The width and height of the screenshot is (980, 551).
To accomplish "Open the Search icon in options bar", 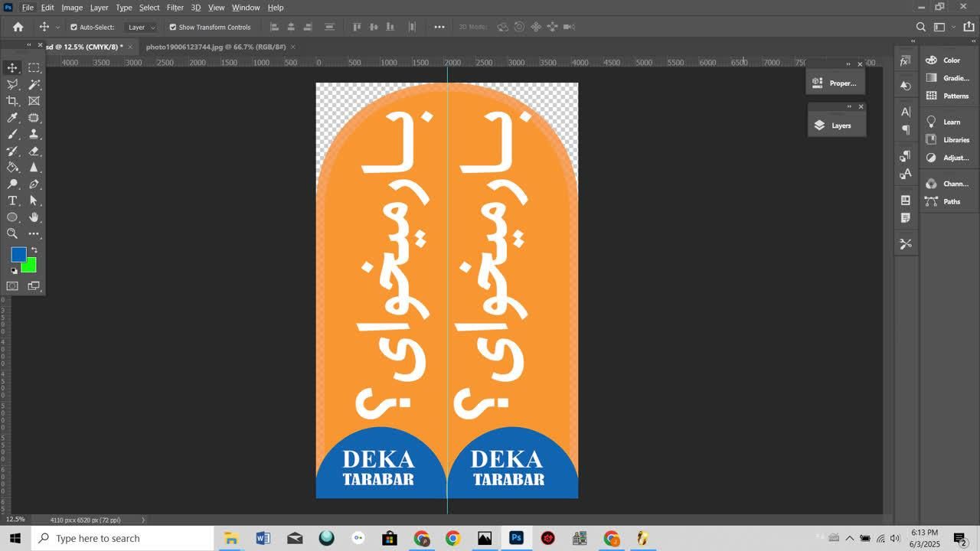I will click(x=921, y=27).
